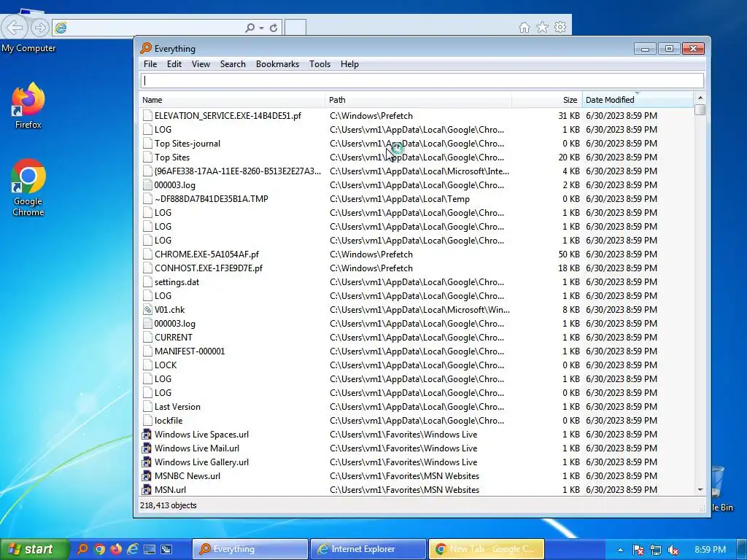This screenshot has width=747, height=560.
Task: Select the Windows Live Mail.url shortcut icon
Action: pos(147,448)
